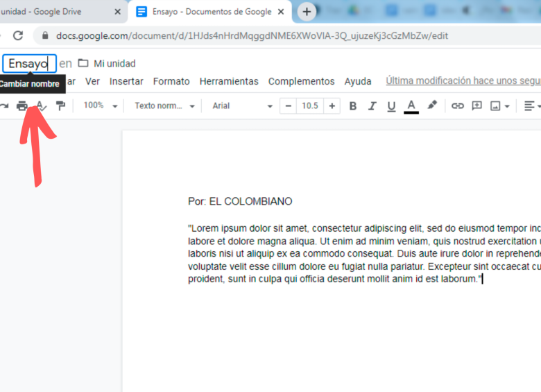Viewport: 541px width, 392px height.
Task: Open the Complementos menu
Action: tap(301, 81)
